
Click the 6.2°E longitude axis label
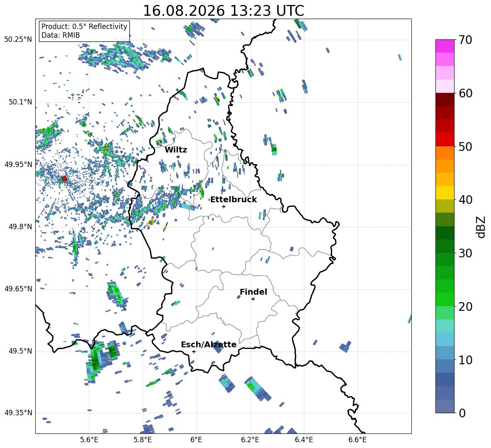pyautogui.click(x=250, y=440)
